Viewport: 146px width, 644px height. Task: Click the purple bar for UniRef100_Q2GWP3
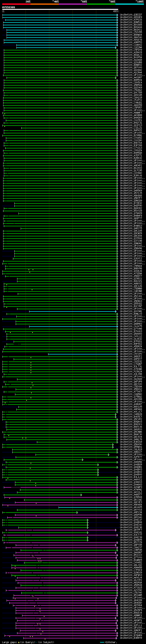[61, 488]
